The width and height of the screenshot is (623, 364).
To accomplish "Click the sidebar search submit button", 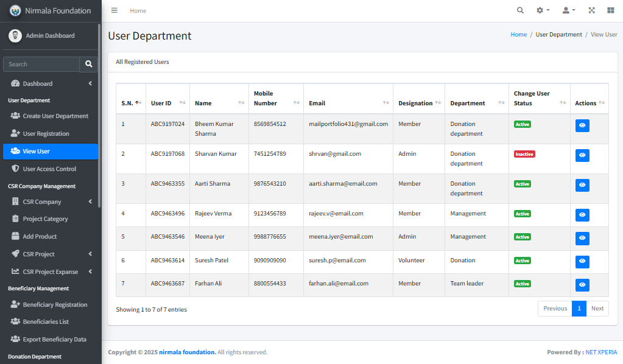I will coord(88,64).
